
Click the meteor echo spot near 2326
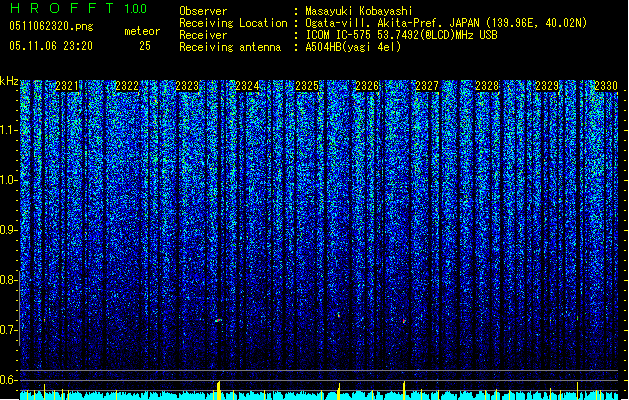(x=339, y=315)
